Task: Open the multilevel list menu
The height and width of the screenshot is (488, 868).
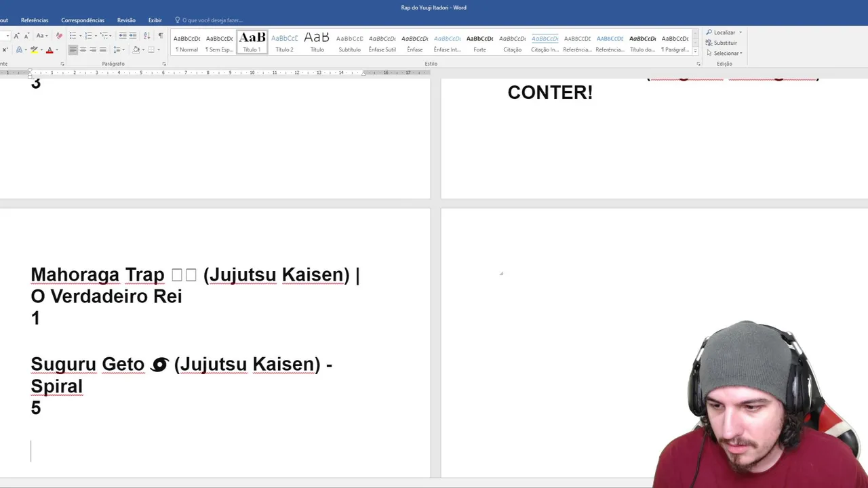Action: point(106,35)
